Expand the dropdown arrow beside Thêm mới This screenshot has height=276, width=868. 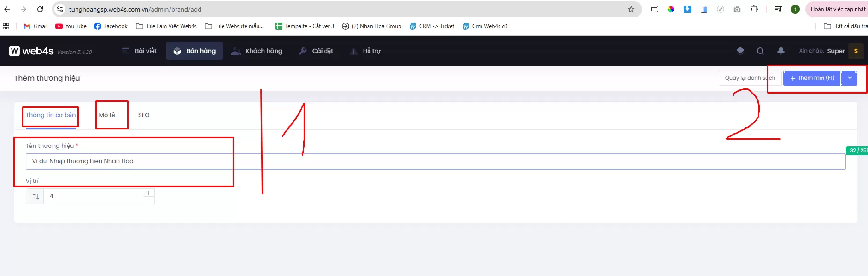coord(850,78)
